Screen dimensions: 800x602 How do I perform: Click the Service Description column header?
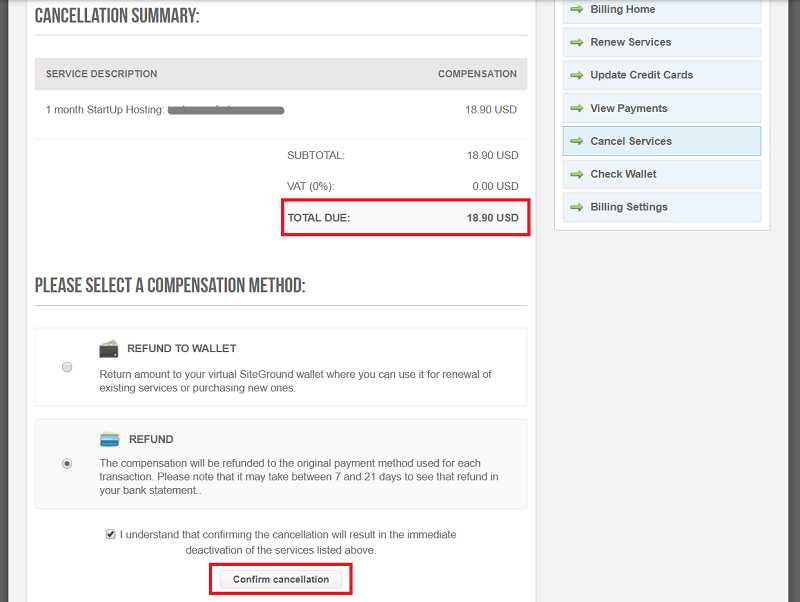pos(101,74)
